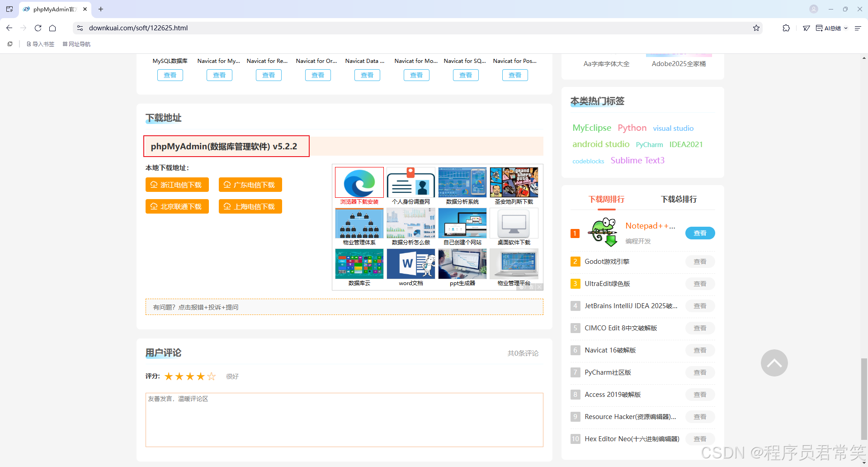Click blue 查看 button for Notepad++
This screenshot has width=868, height=467.
pyautogui.click(x=700, y=233)
